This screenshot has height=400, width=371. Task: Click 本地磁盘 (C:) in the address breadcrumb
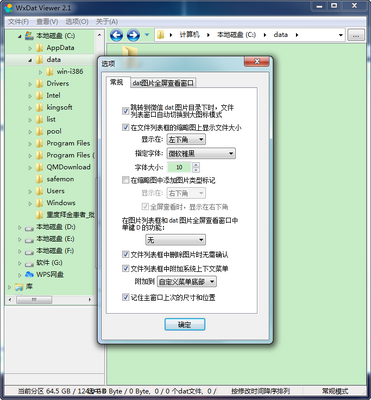coord(236,35)
